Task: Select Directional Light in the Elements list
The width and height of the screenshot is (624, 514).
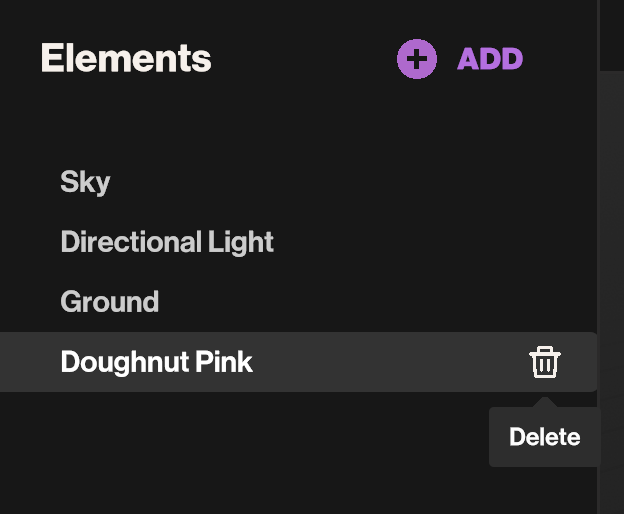Action: tap(167, 242)
